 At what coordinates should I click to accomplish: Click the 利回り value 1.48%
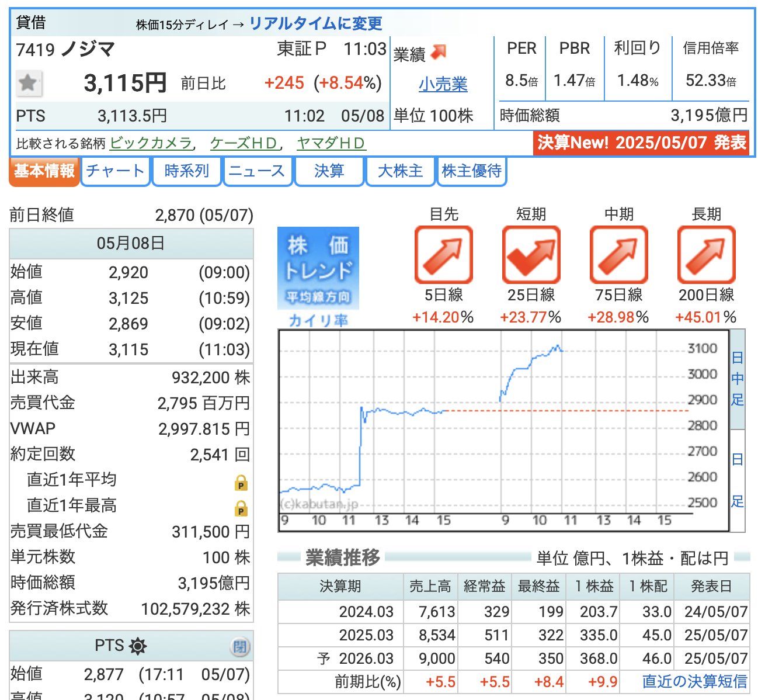[638, 80]
